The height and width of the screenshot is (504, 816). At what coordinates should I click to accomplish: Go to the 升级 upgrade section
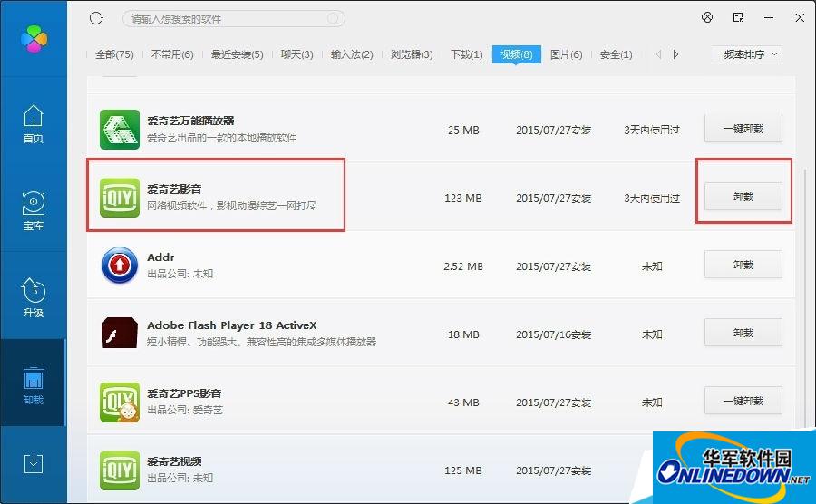point(33,297)
